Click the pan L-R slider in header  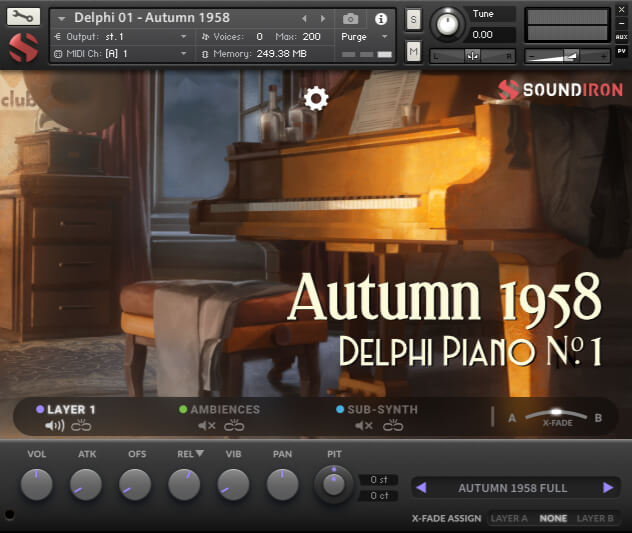(x=472, y=56)
